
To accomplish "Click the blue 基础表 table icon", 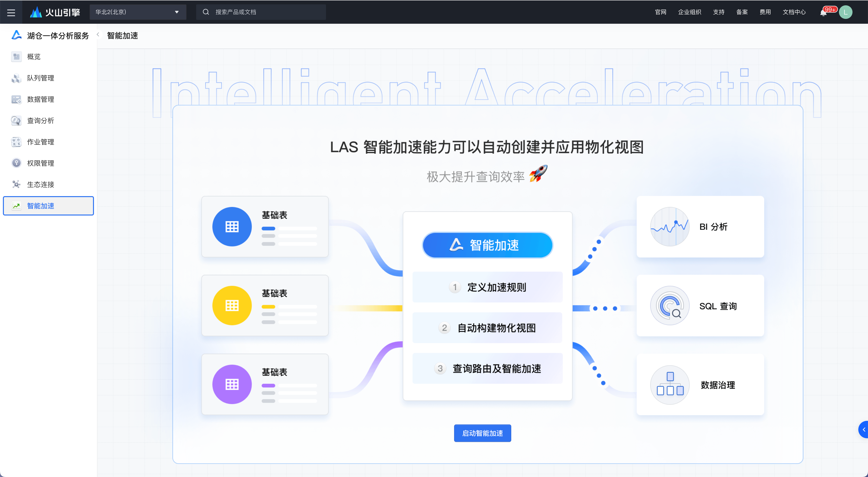I will tap(232, 226).
